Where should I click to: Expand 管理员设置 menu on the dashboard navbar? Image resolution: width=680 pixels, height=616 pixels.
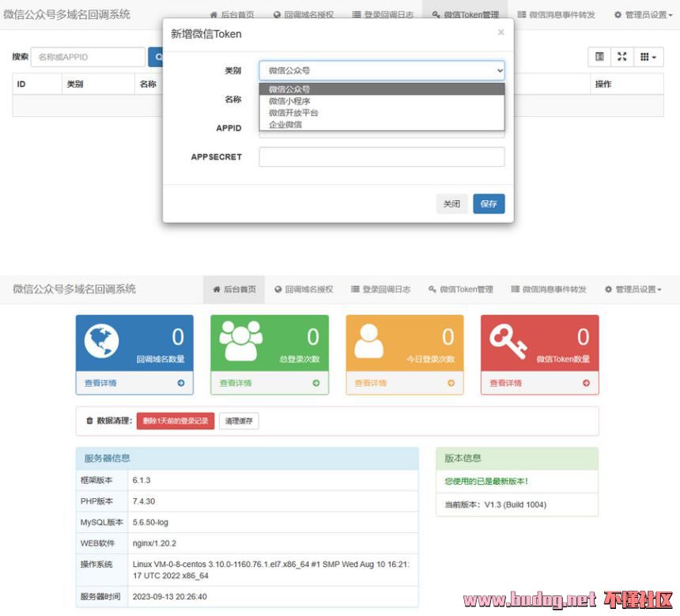pos(633,289)
